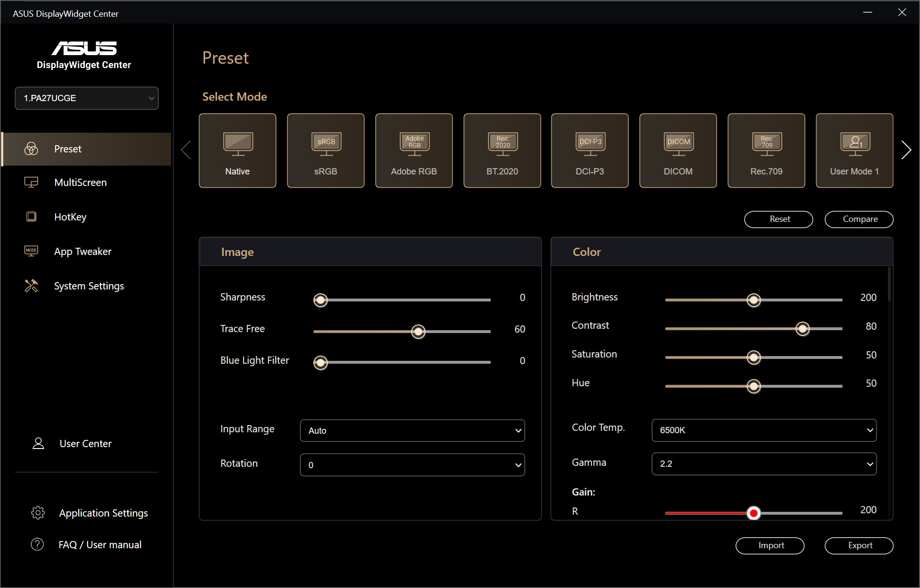920x588 pixels.
Task: Click the Reset button
Action: coord(779,219)
